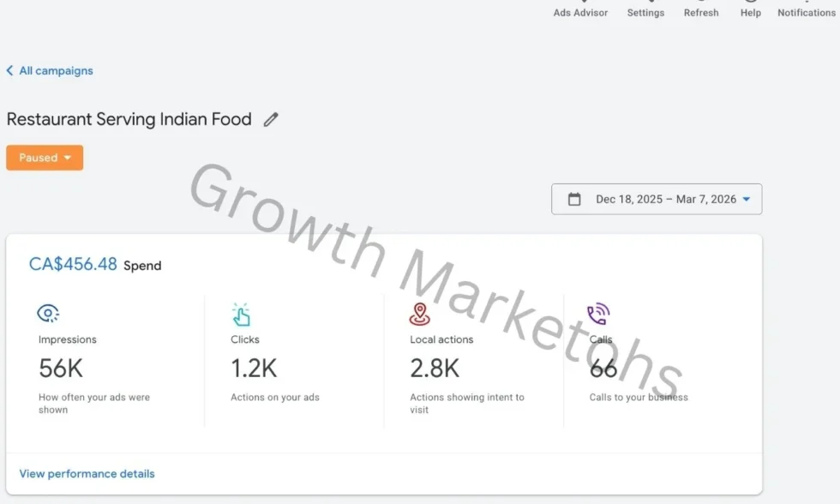
Task: Open View performance details
Action: [87, 473]
